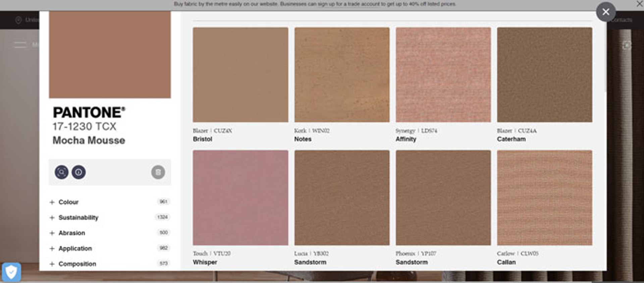The image size is (644, 283).
Task: Dismiss the top promotional banner
Action: pos(639,4)
